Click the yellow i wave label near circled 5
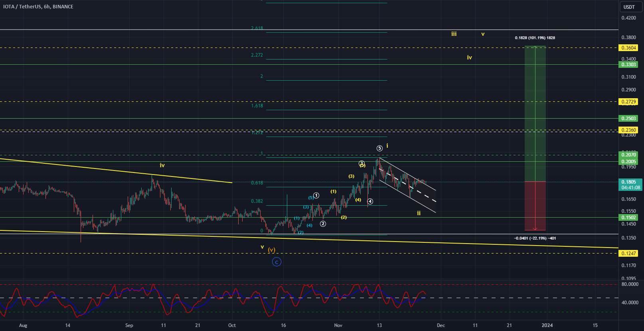This screenshot has width=644, height=331. [387, 146]
